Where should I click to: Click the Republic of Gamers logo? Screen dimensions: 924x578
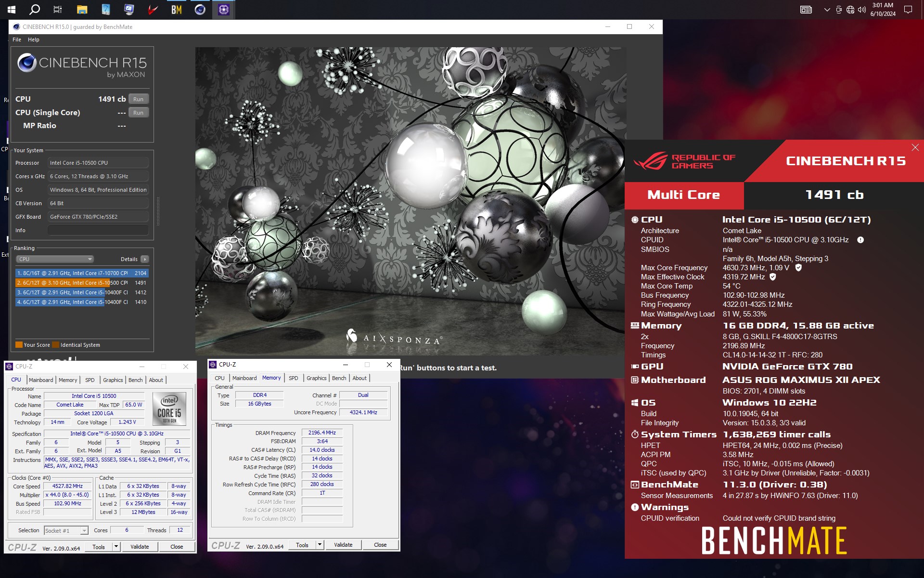(x=684, y=161)
